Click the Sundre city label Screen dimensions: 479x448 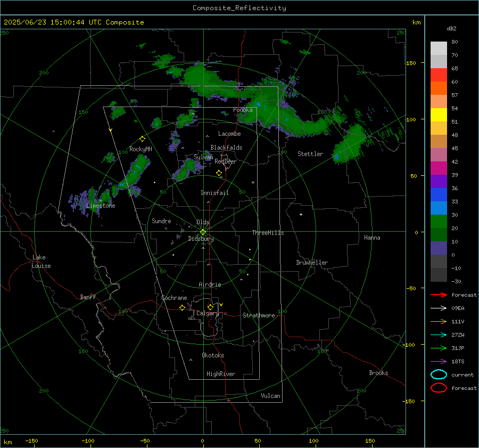pyautogui.click(x=161, y=221)
